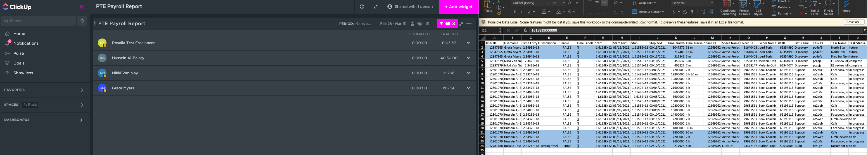This screenshot has width=868, height=155.
Task: Center text horizontally in Excel
Action: click(x=597, y=12)
